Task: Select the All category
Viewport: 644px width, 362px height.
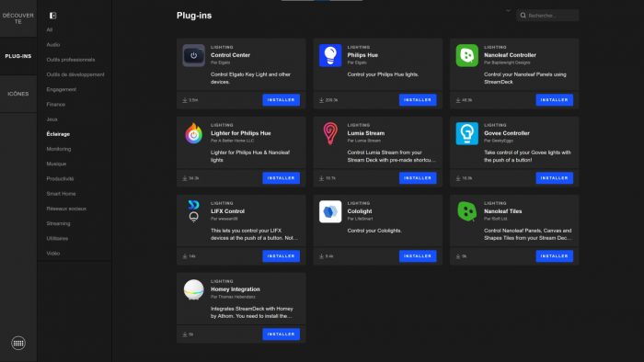Action: 50,30
